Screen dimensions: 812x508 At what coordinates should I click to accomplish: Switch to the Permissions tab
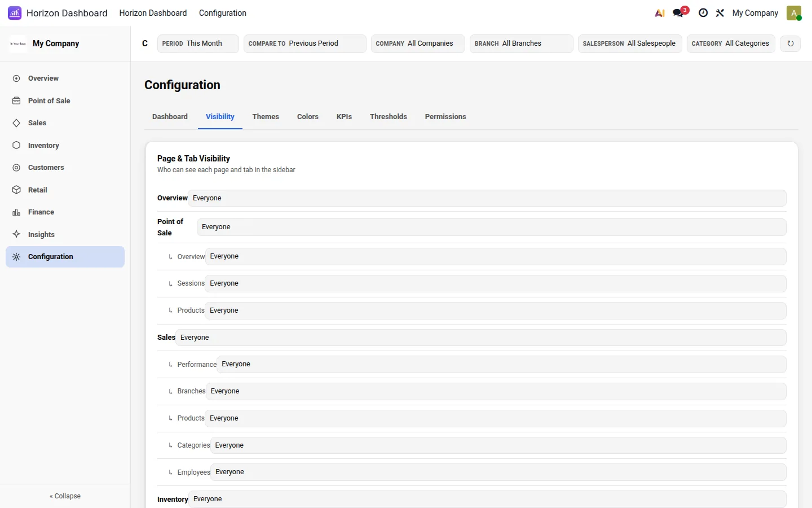(445, 117)
